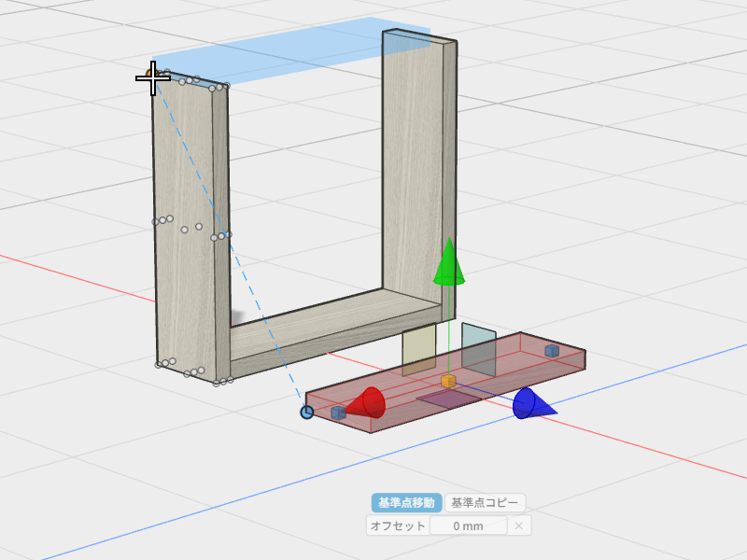Click the teal plane handle of the gizmo

tap(479, 349)
